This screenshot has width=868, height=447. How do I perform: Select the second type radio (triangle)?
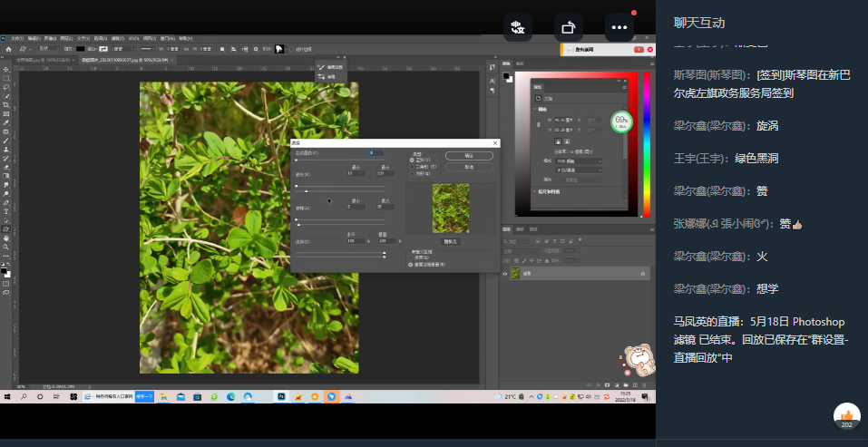(x=412, y=167)
